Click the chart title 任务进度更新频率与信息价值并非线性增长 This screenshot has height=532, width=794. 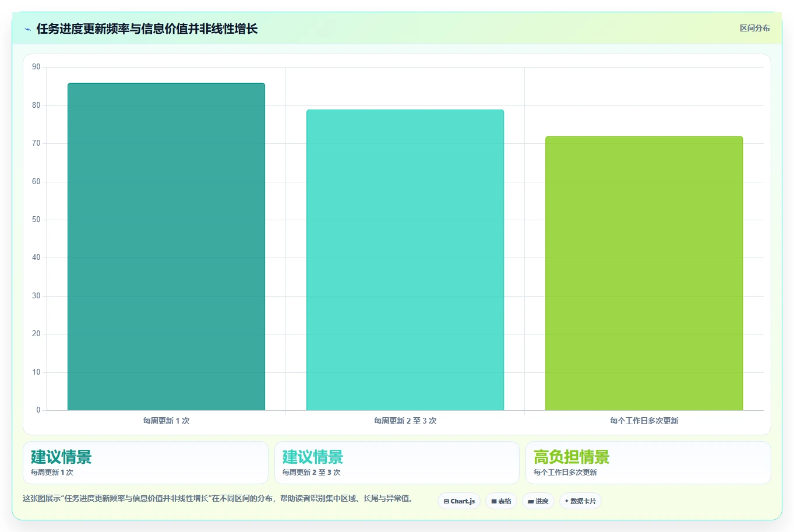(x=147, y=29)
